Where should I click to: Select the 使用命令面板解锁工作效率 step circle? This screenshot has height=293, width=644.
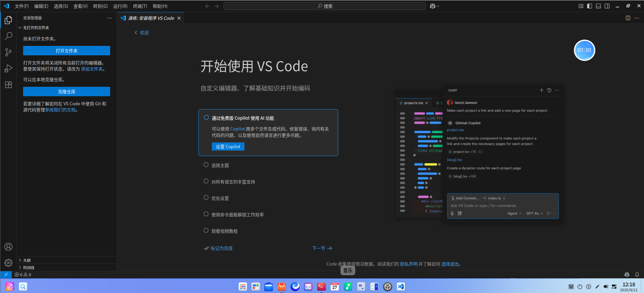point(206,214)
